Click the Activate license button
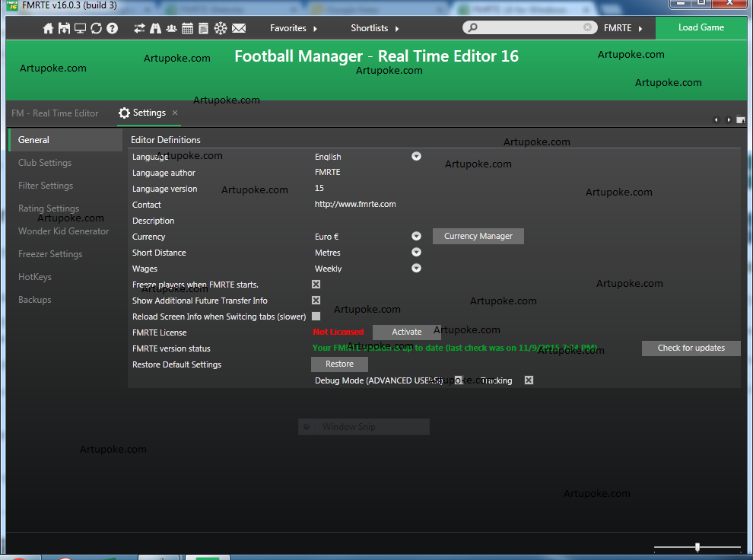The width and height of the screenshot is (753, 560). pos(406,332)
